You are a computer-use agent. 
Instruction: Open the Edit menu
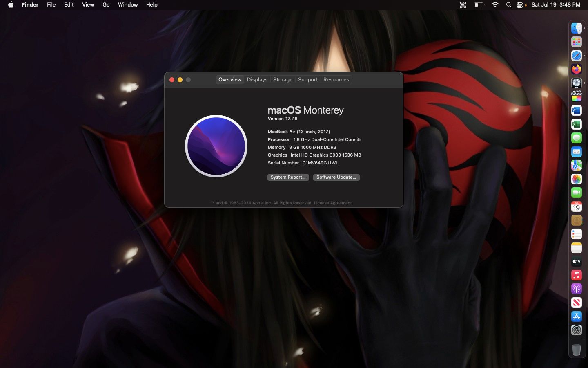point(69,5)
